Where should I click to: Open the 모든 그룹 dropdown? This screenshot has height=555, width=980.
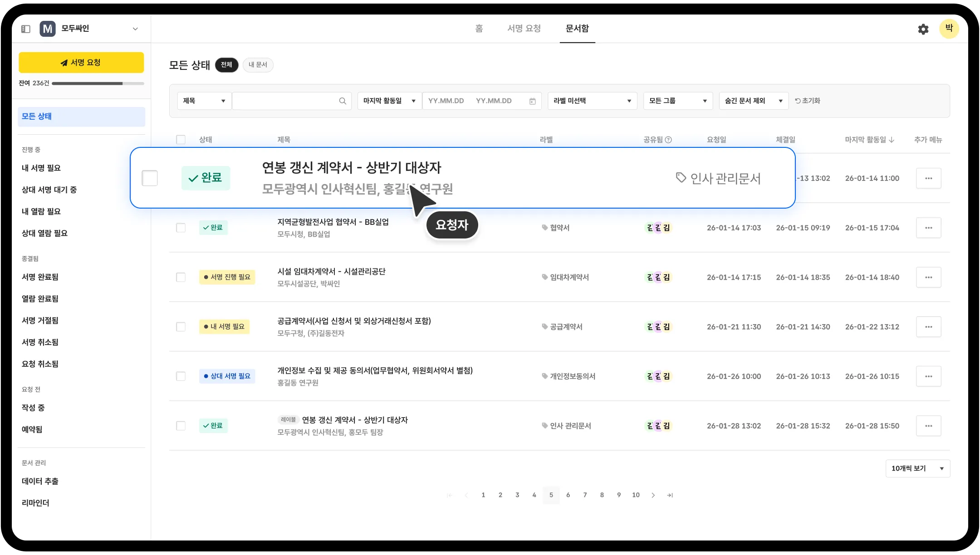pyautogui.click(x=677, y=101)
